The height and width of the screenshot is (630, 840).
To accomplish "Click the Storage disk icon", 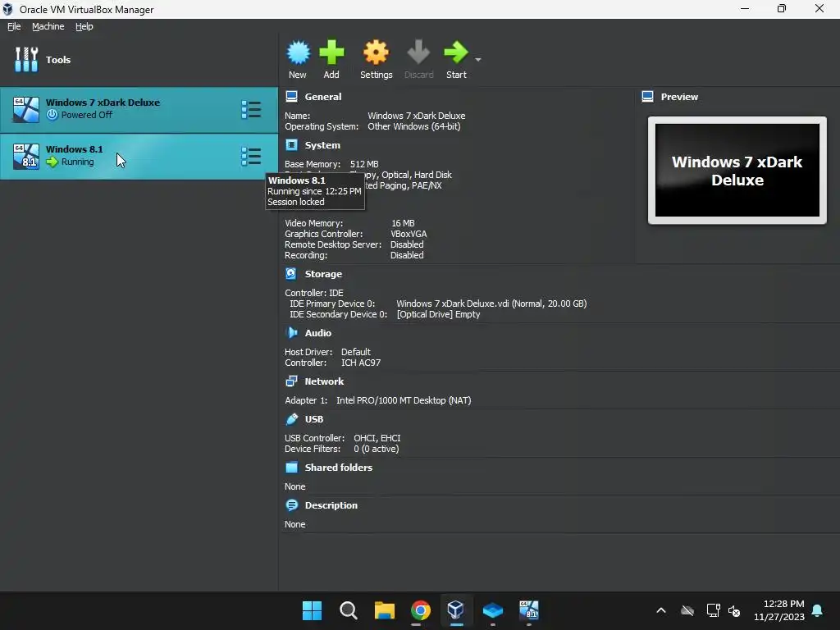I will [291, 274].
